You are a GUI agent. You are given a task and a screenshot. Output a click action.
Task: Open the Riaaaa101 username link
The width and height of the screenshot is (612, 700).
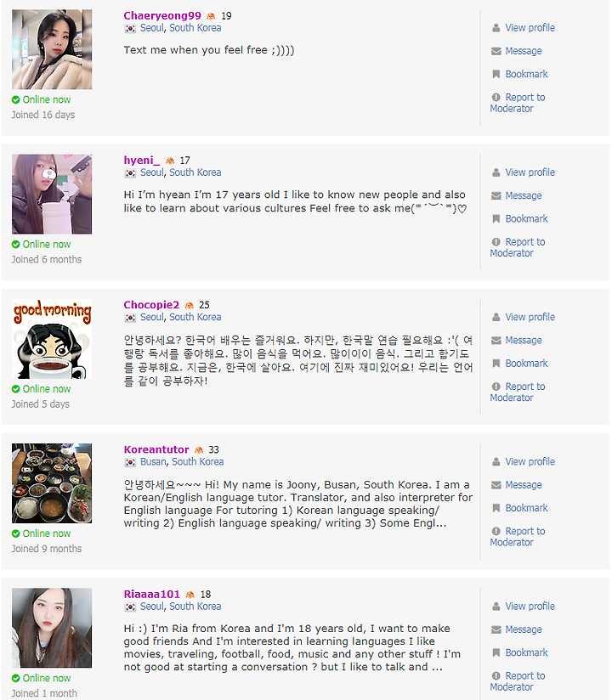point(151,594)
